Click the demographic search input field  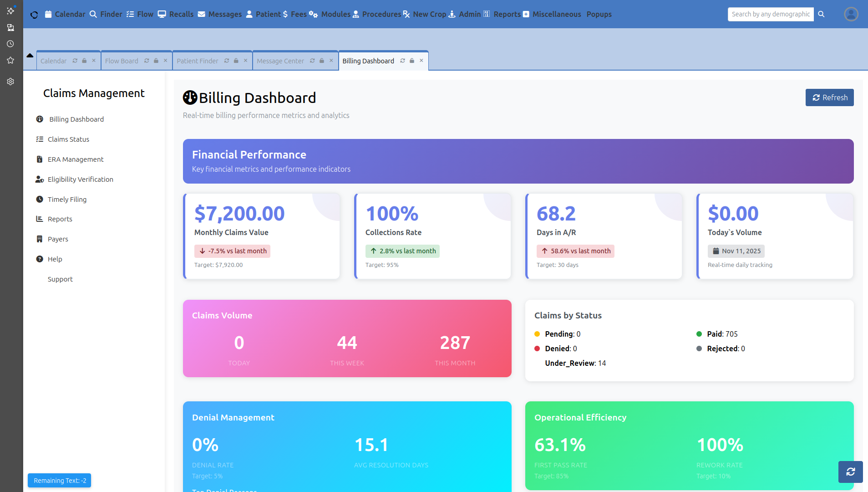point(770,14)
